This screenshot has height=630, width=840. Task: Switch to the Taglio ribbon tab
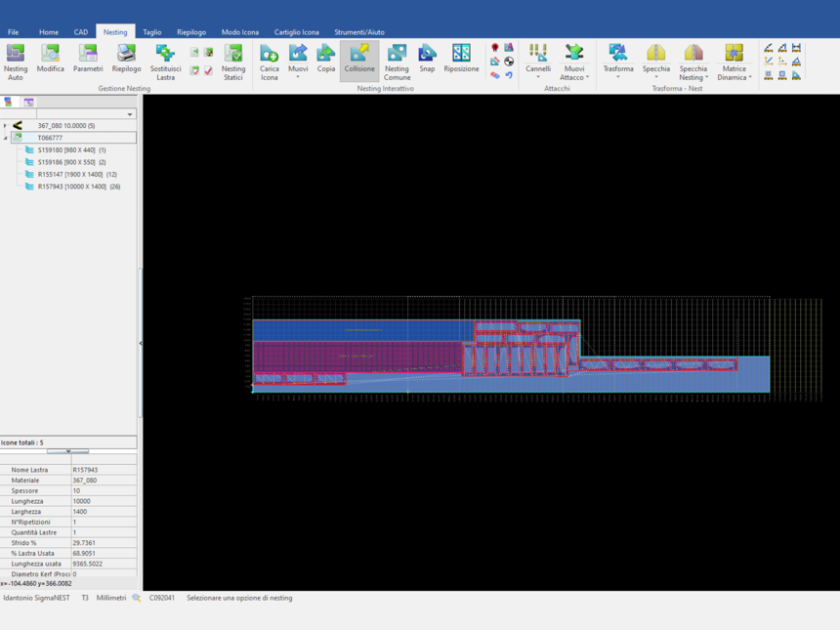[152, 32]
